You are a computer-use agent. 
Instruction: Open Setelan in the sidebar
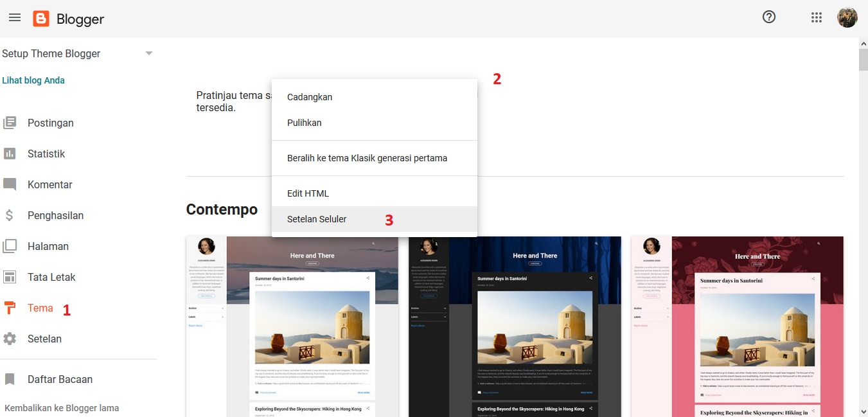pos(45,339)
